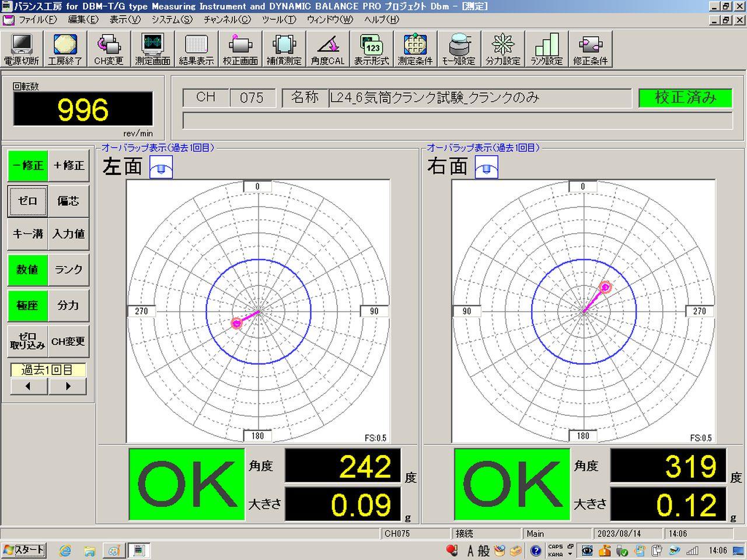Viewport: 747px width, 560px height.
Task: Click the 左面 angle value 242
Action: click(x=343, y=466)
